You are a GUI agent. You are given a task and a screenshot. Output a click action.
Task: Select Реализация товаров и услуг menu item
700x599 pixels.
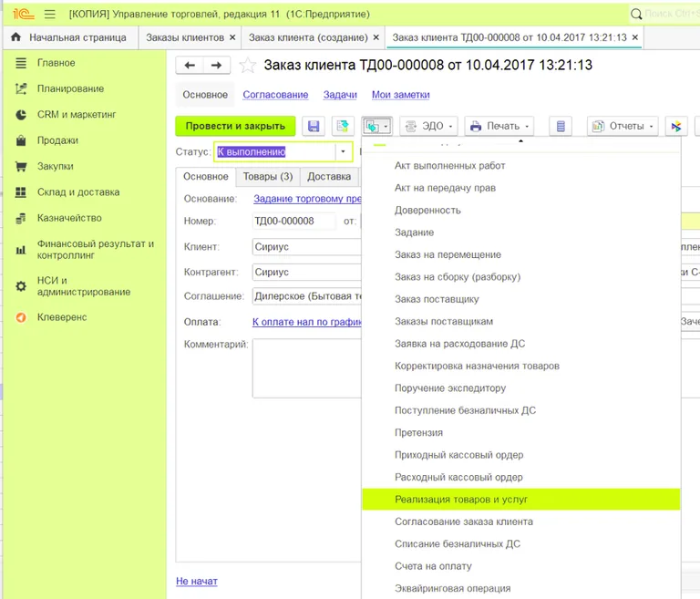[461, 500]
